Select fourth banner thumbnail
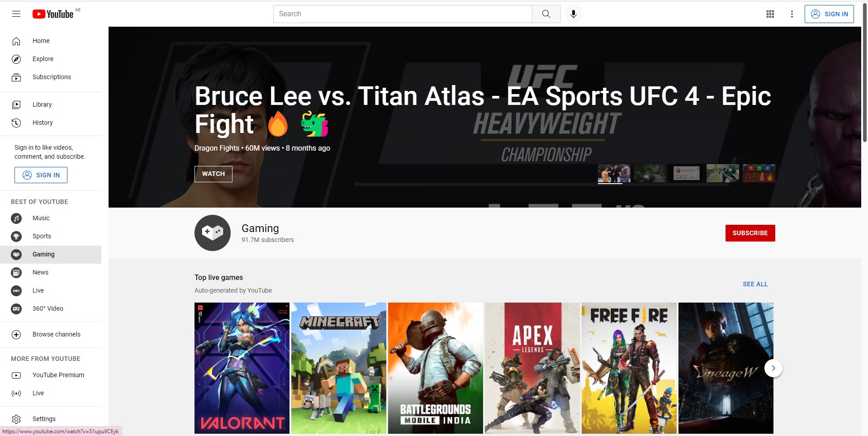 tap(723, 173)
